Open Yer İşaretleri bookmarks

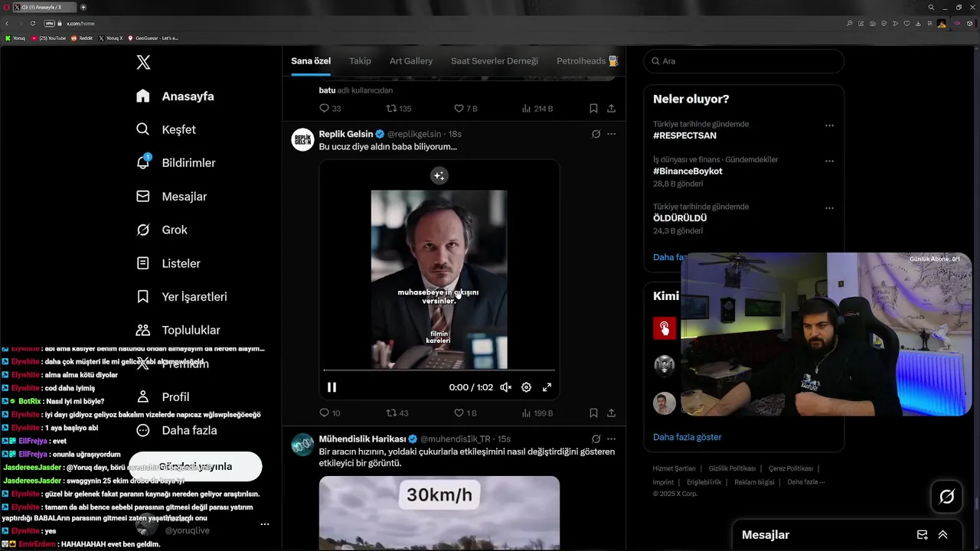[x=181, y=296]
